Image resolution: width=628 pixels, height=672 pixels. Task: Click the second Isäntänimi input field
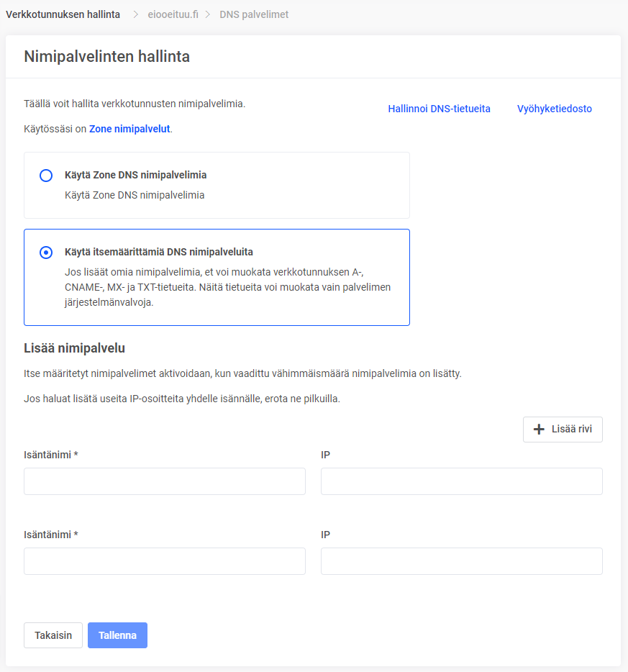[165, 561]
